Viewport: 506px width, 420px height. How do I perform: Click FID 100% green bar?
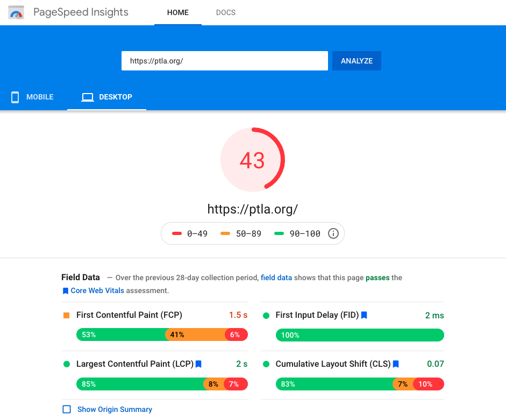[x=360, y=335]
